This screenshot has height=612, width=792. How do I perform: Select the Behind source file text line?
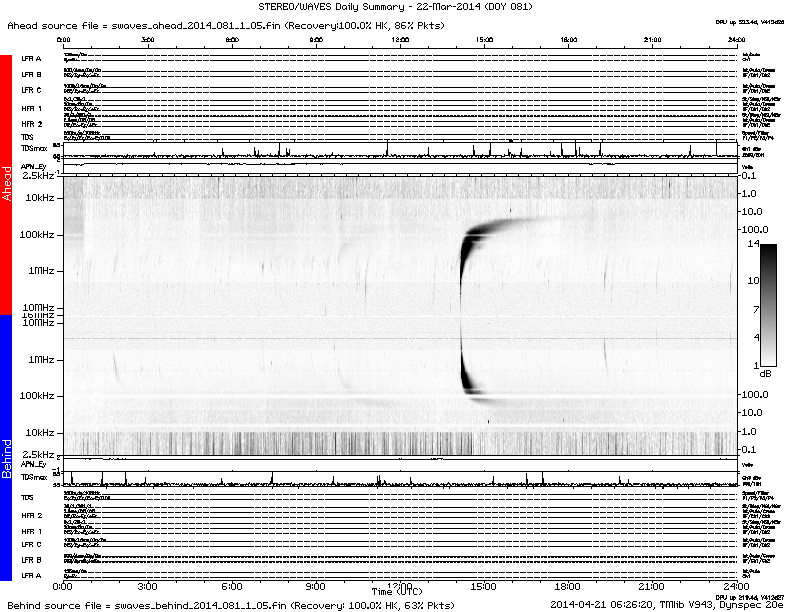[x=230, y=605]
